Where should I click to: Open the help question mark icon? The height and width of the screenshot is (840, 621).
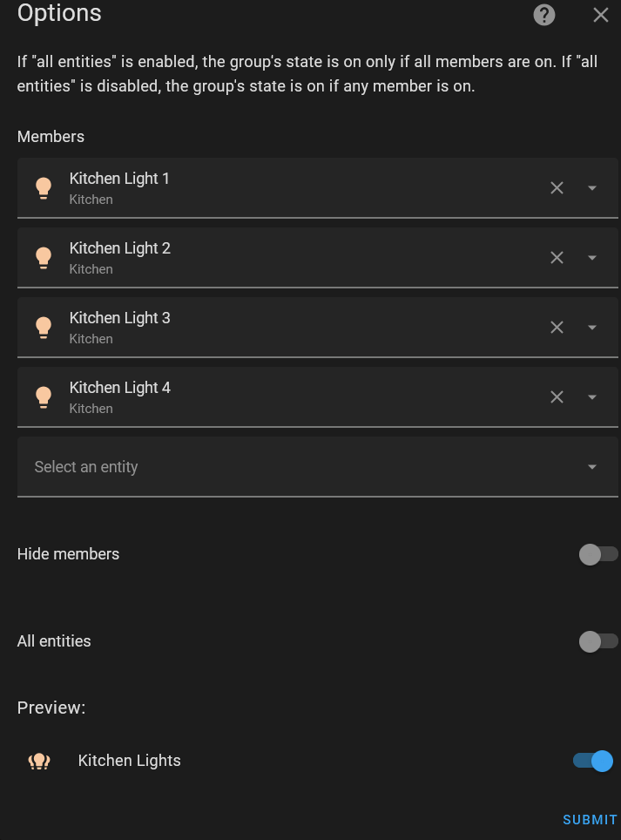click(x=544, y=15)
